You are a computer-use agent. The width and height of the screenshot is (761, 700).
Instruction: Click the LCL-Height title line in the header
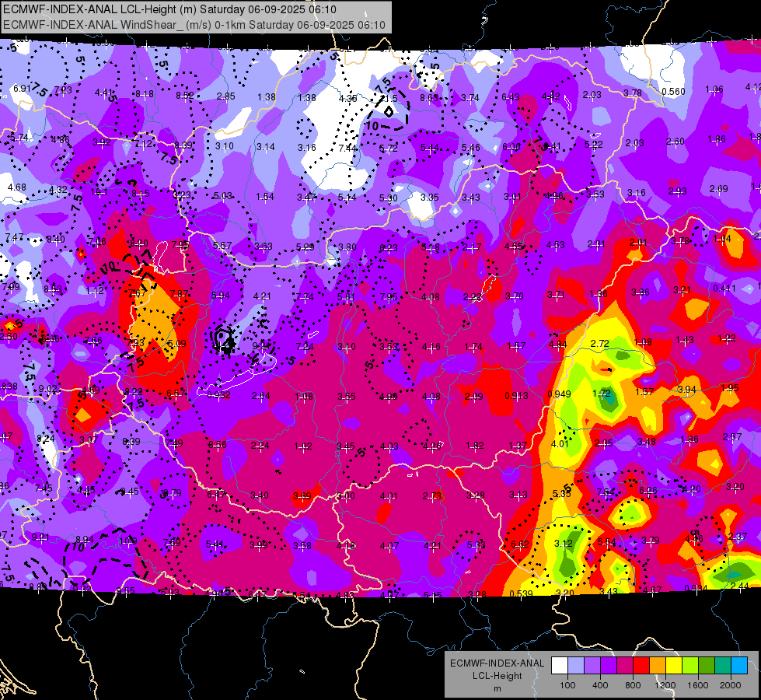(x=169, y=9)
